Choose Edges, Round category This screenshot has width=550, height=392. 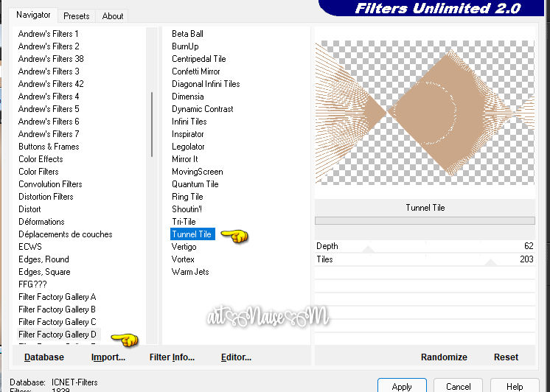point(43,259)
